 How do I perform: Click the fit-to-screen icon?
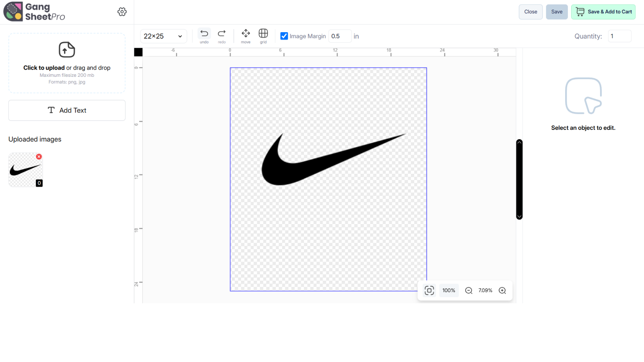point(429,290)
